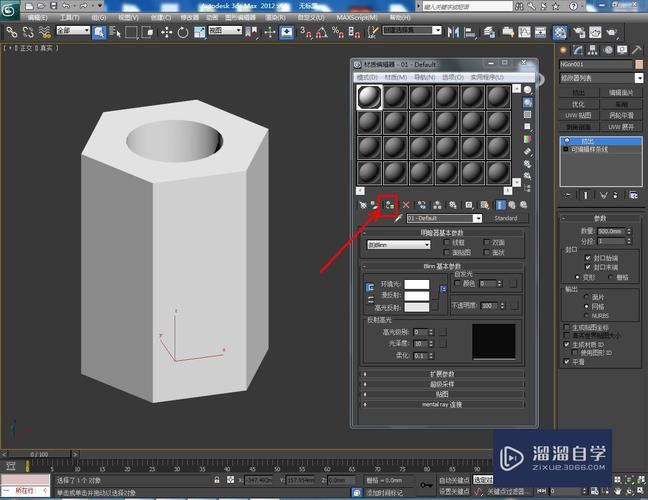Click the Material Editor toolbar icon
This screenshot has height=500, width=648.
pyautogui.click(x=560, y=32)
